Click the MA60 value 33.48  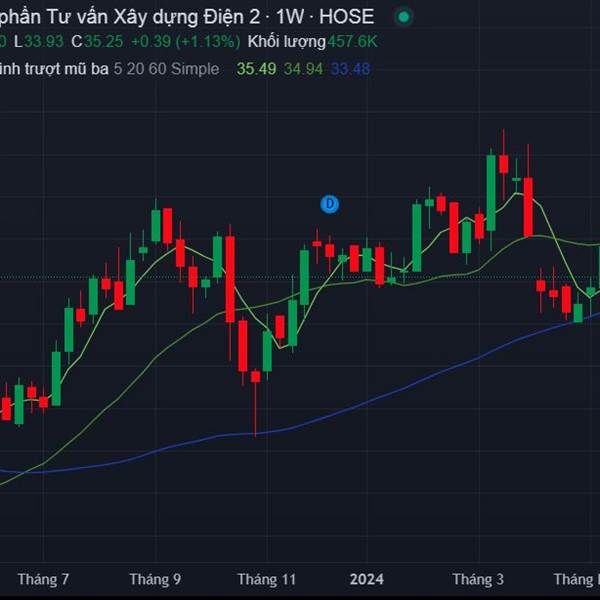click(x=350, y=69)
